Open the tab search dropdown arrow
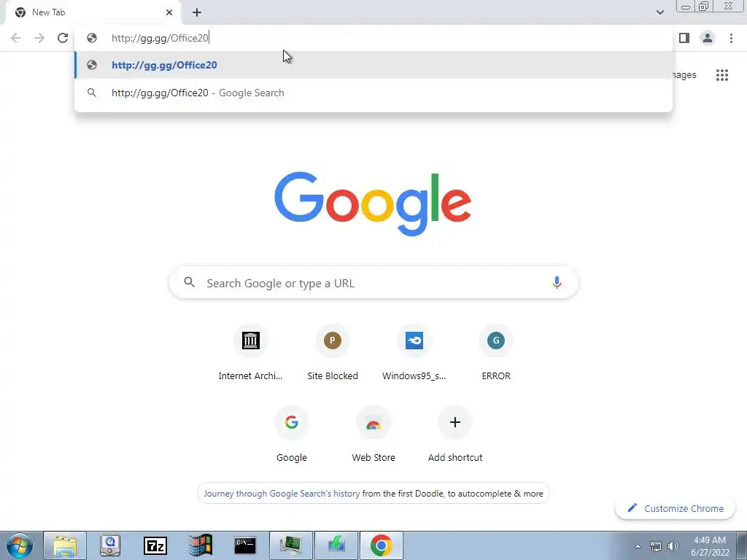The image size is (747, 560). (659, 12)
